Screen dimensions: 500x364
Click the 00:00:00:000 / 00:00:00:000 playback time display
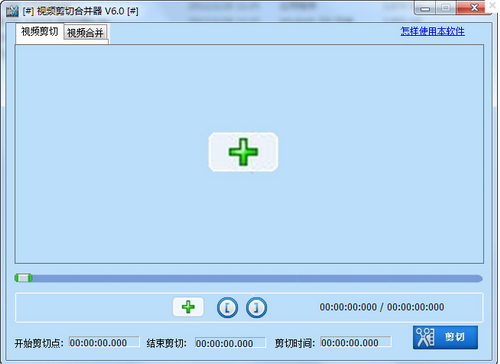[x=382, y=307]
